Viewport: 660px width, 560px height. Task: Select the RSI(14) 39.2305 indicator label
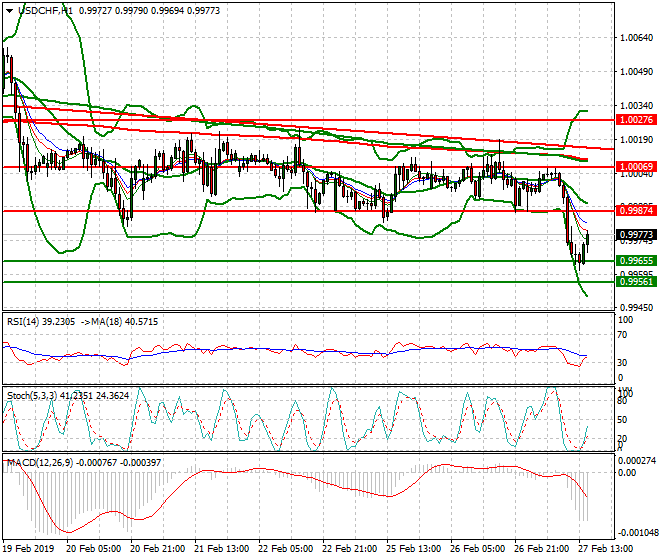(41, 322)
